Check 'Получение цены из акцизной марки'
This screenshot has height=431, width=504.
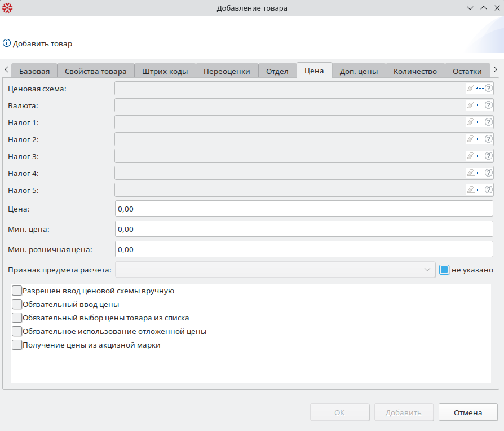click(x=17, y=345)
